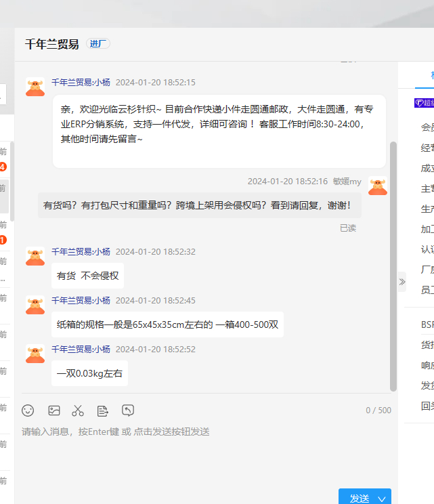Image resolution: width=434 pixels, height=504 pixels.
Task: Click the '一双0.03kg左右' message bubble
Action: pos(89,373)
